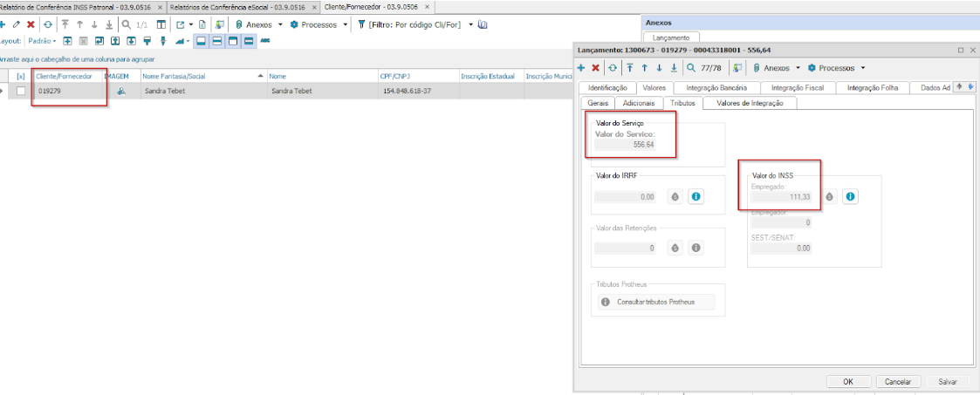This screenshot has width=980, height=395.
Task: Open the Padrão layout dropdown
Action: (x=43, y=41)
